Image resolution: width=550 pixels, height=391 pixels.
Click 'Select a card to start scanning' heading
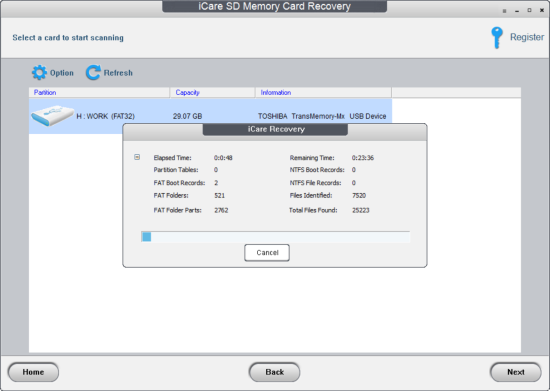click(x=68, y=38)
